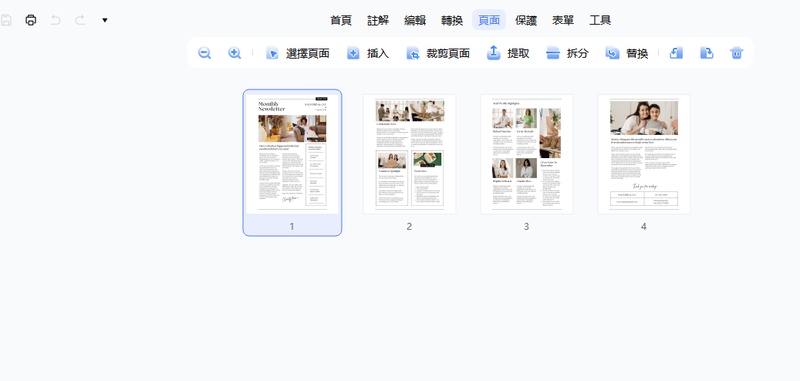Switch to the 轉換 tab
This screenshot has height=381, width=800.
click(x=452, y=20)
